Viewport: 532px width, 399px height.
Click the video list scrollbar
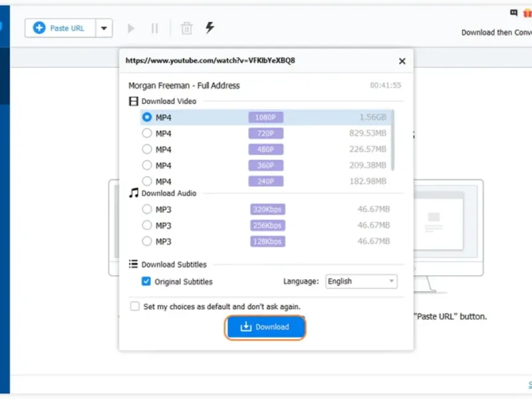[392, 140]
